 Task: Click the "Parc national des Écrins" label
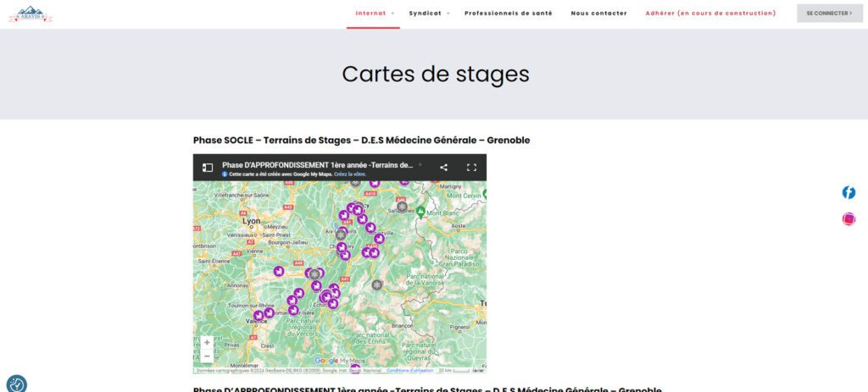coord(371,338)
